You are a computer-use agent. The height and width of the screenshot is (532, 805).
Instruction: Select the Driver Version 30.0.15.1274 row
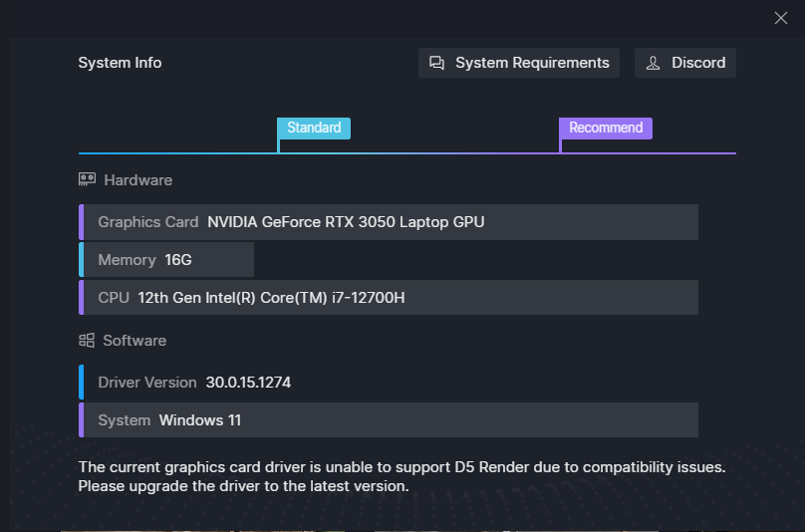pyautogui.click(x=185, y=382)
